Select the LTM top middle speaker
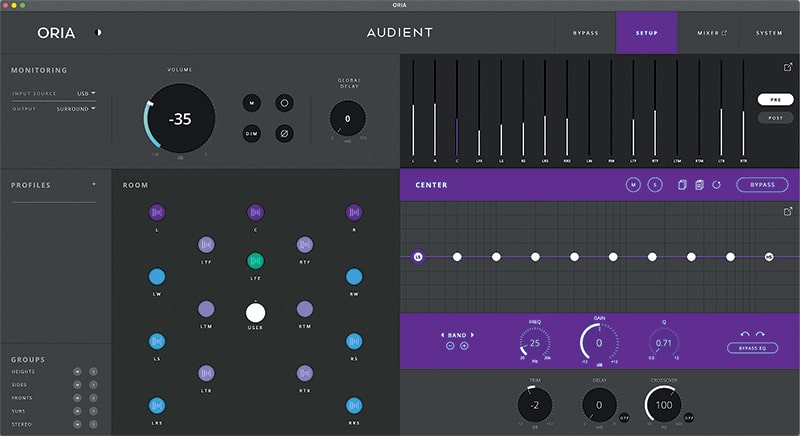The height and width of the screenshot is (436, 800). coord(206,309)
